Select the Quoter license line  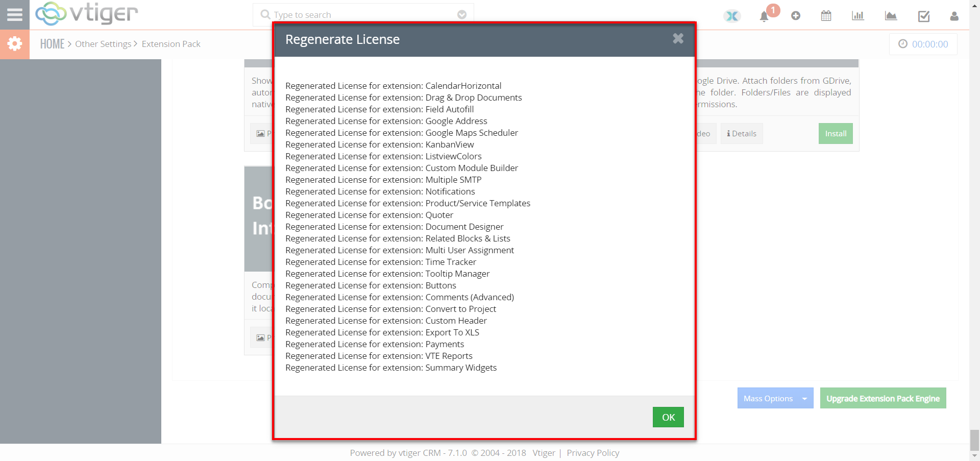point(369,215)
